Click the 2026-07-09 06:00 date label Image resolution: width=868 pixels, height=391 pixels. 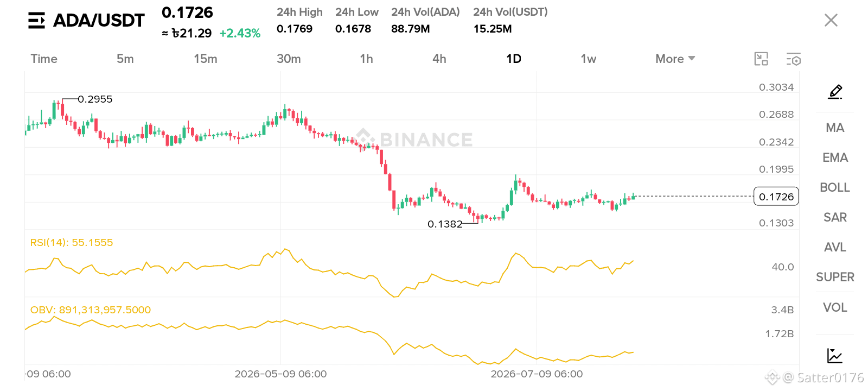click(537, 374)
